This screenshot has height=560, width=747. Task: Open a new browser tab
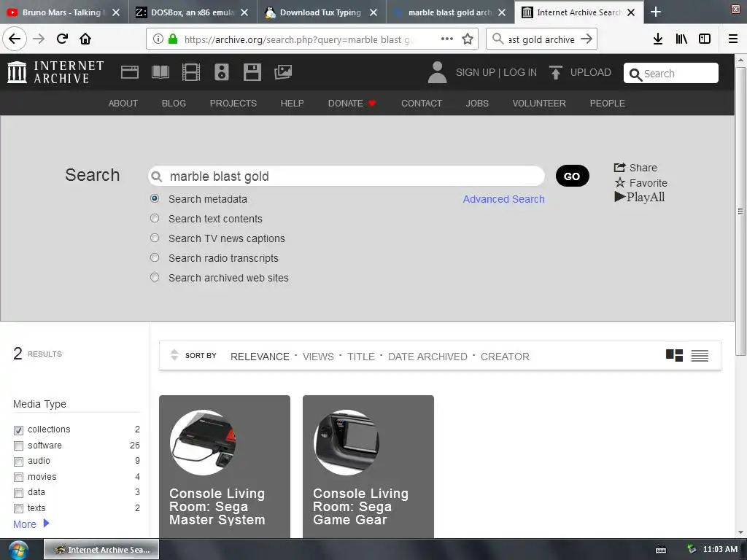pos(656,12)
